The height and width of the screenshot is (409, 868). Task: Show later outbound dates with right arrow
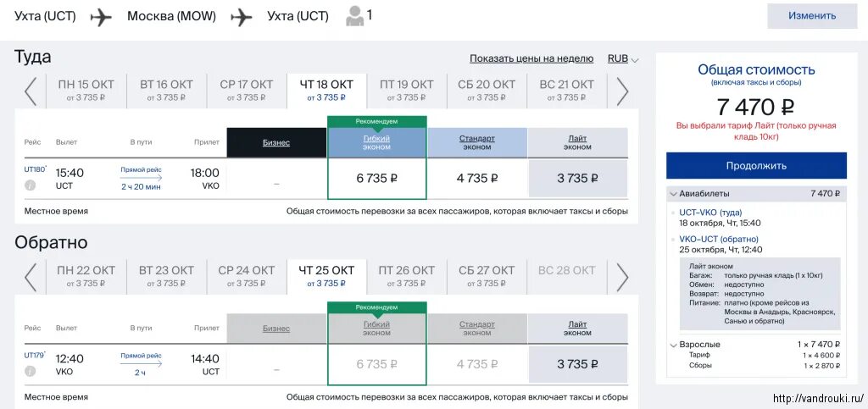[622, 91]
